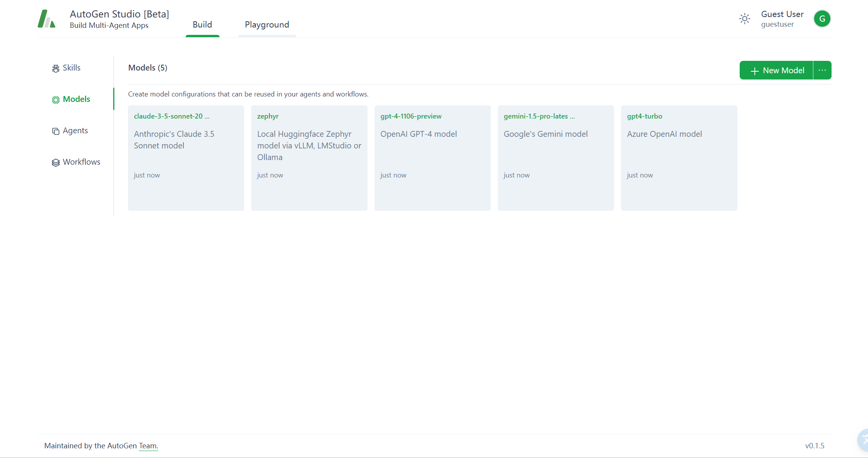Select the Models section label
This screenshot has width=868, height=458.
[x=76, y=99]
